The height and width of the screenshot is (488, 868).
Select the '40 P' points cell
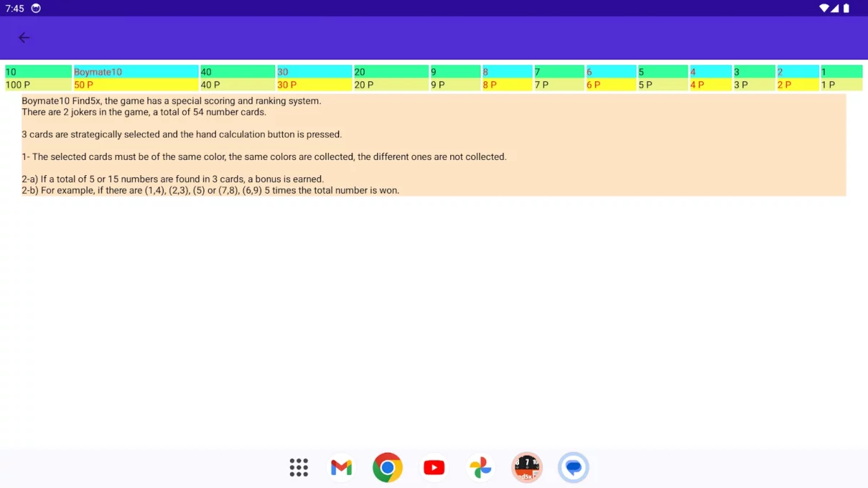click(238, 85)
